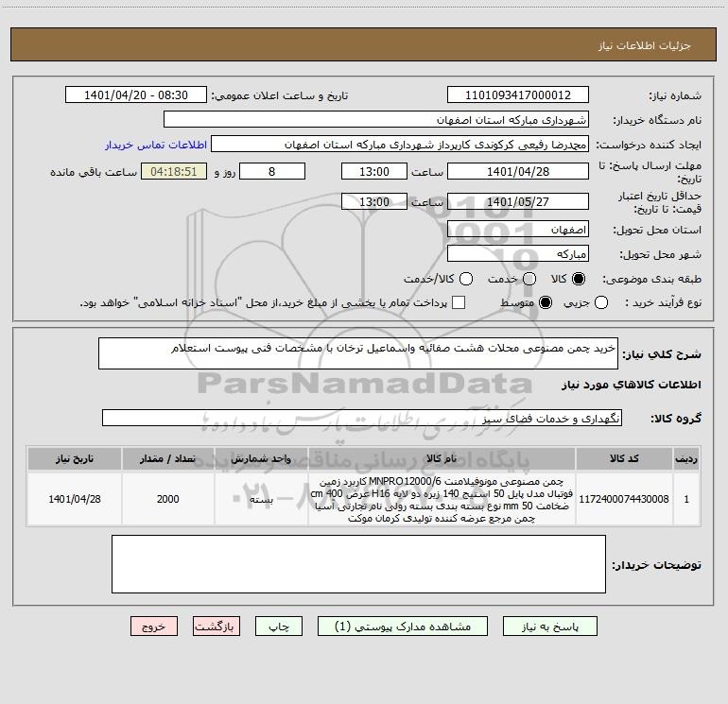This screenshot has width=728, height=704.
Task: Open مشاهده مدارک پیوستی (1) button
Action: click(403, 627)
